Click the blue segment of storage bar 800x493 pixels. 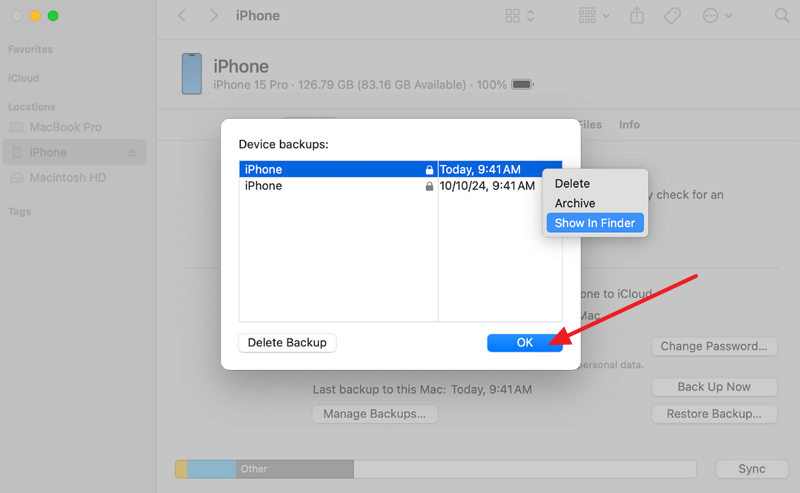tap(211, 469)
